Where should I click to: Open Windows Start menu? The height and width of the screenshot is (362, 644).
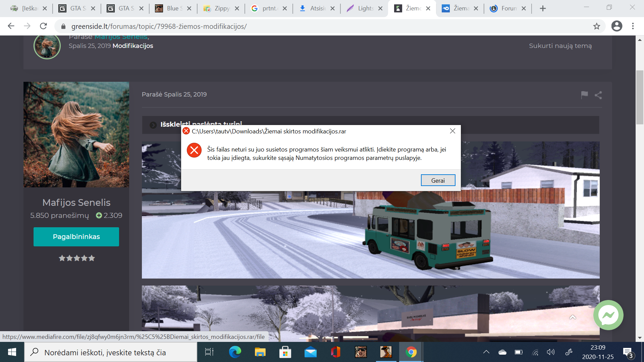pos(12,352)
